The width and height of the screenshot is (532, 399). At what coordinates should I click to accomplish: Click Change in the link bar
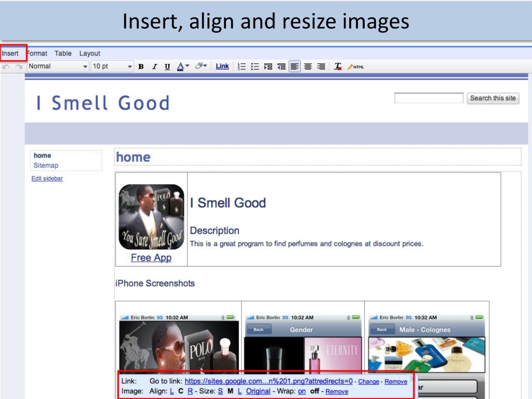coord(368,381)
